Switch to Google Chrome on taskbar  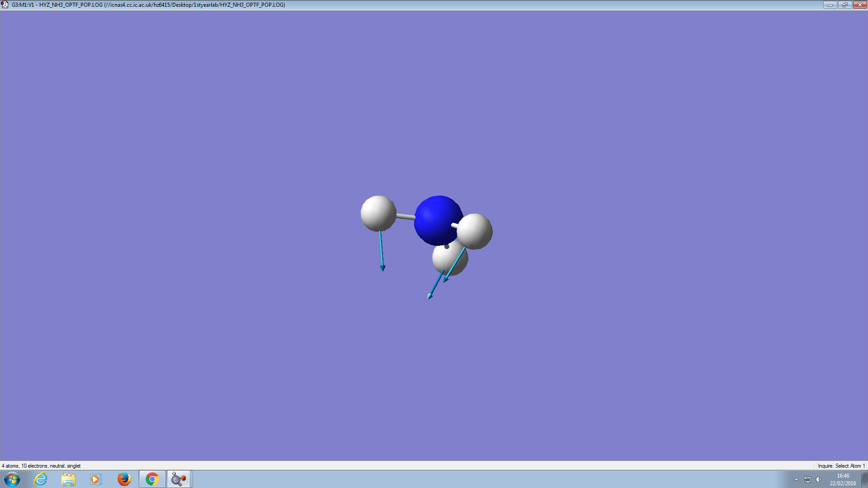[x=152, y=479]
